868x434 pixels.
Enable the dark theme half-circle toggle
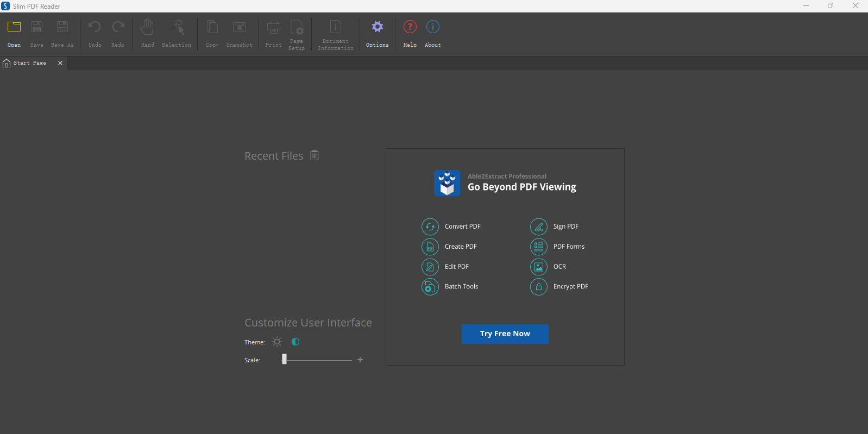click(295, 342)
